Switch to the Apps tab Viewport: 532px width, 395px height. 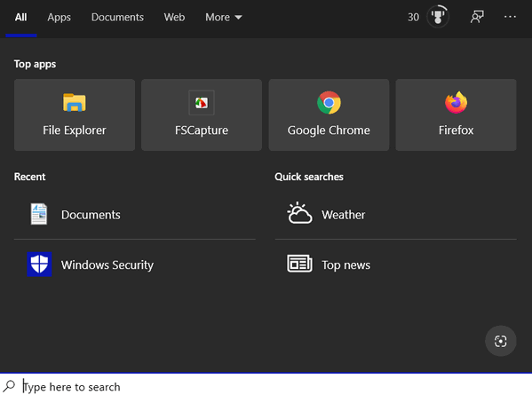(x=59, y=17)
